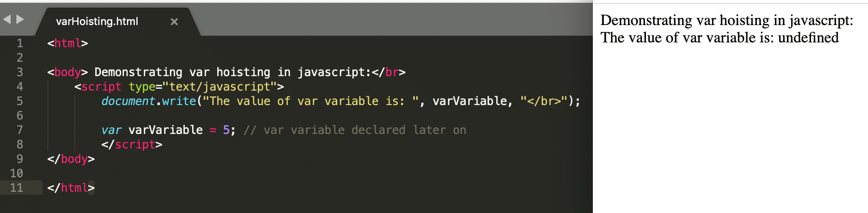Image resolution: width=868 pixels, height=213 pixels.
Task: Click line number 1 in the gutter
Action: pos(20,43)
